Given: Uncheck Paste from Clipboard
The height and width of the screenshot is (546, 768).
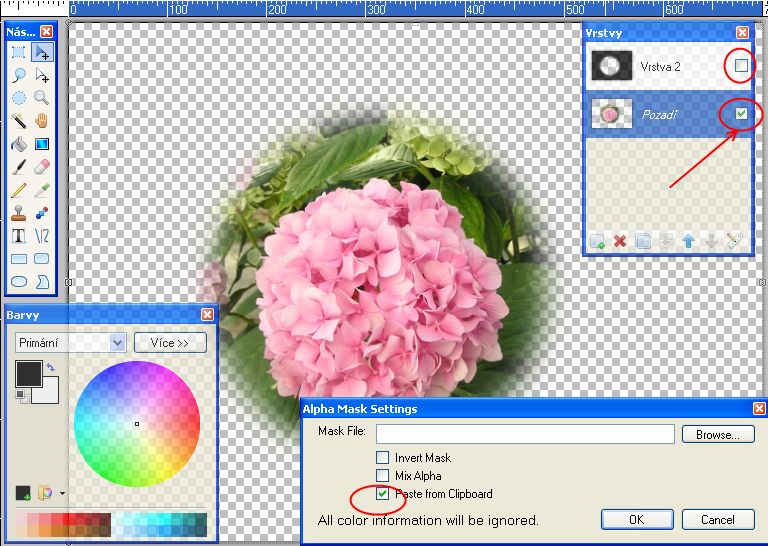Looking at the screenshot, I should pyautogui.click(x=382, y=494).
